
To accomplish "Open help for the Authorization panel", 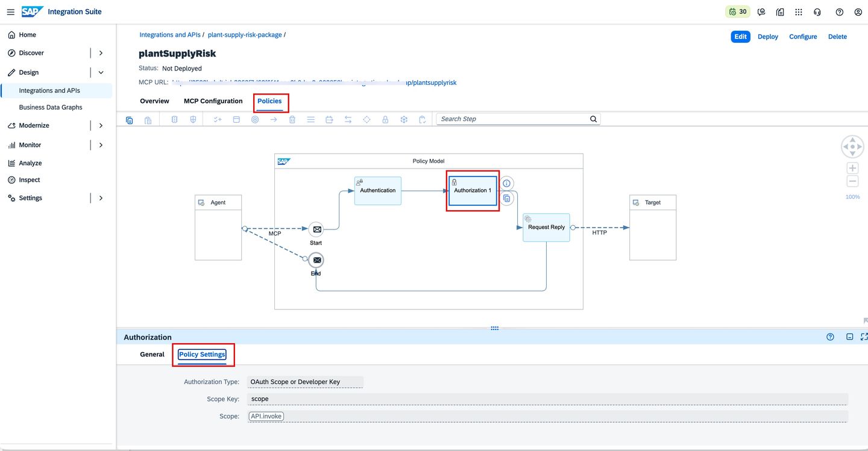I will [831, 337].
